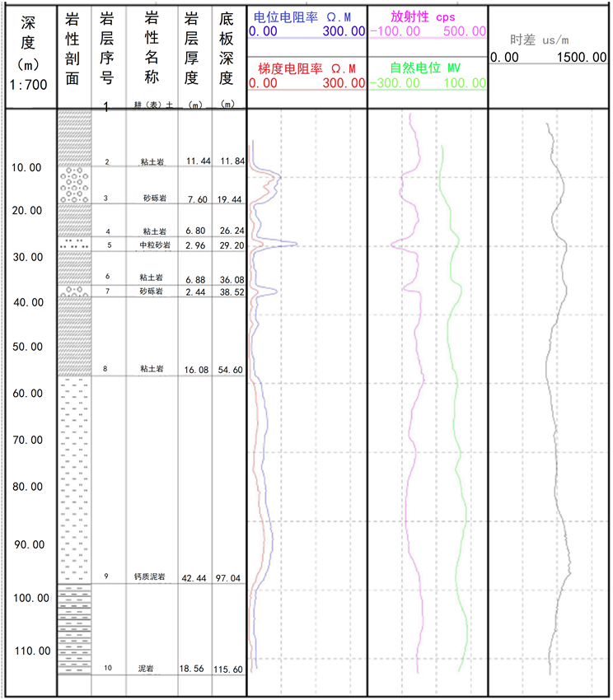
Task: Select the 泥岩 label in layer 10
Action: click(x=146, y=668)
